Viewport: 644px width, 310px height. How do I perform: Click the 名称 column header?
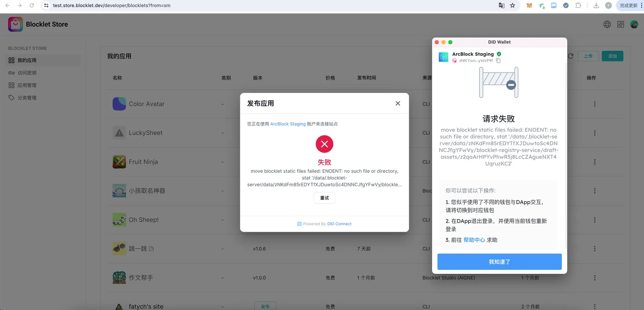117,78
